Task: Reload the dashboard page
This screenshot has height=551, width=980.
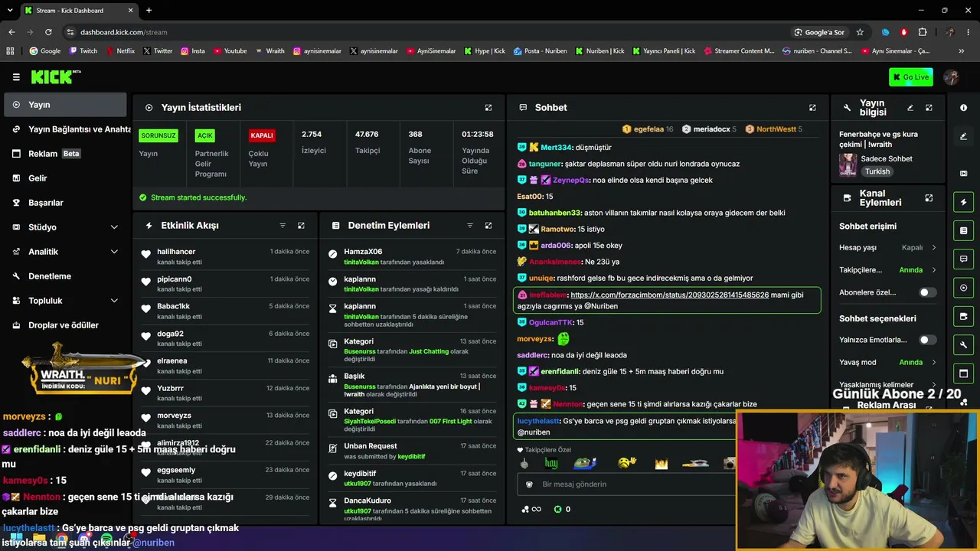Action: [48, 32]
